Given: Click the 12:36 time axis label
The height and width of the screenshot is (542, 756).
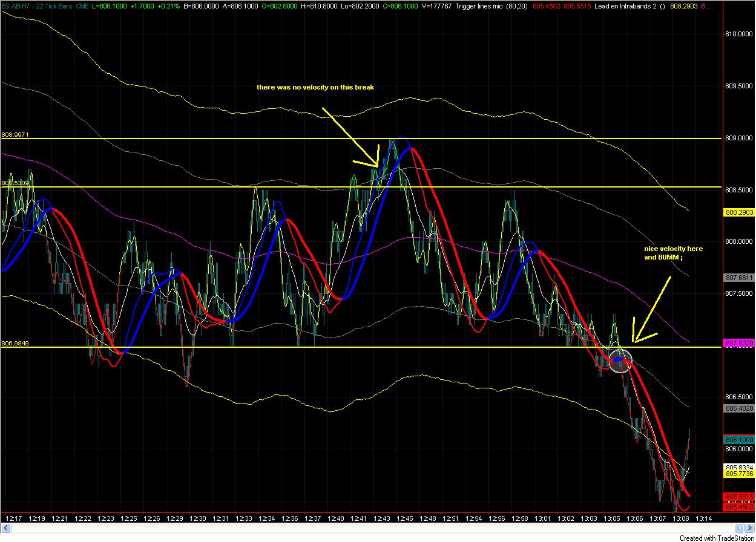Looking at the screenshot, I should click(291, 518).
